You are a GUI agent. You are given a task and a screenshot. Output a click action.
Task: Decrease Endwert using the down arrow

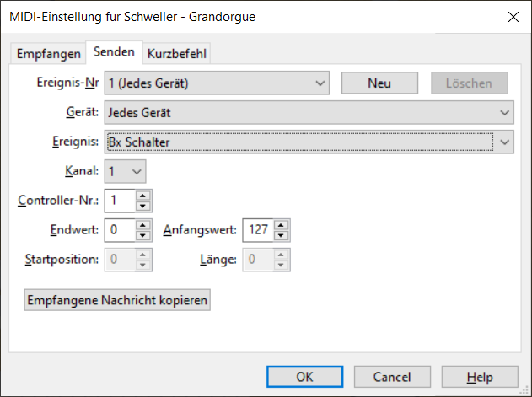coord(143,233)
